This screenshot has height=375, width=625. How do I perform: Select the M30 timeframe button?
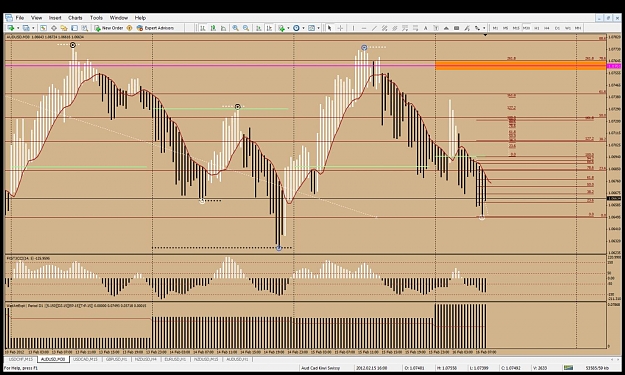[527, 28]
